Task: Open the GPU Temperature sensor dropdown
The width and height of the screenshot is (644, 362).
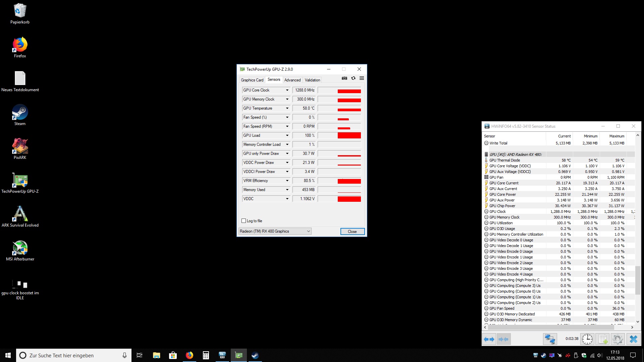Action: tap(287, 108)
